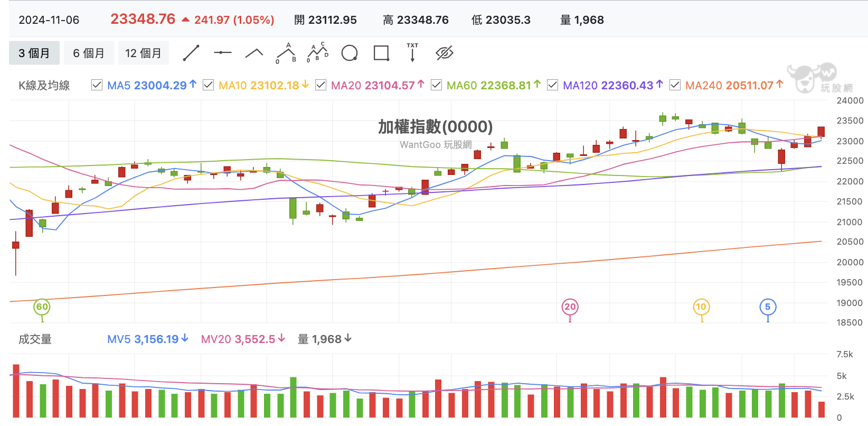This screenshot has height=426, width=868.
Task: Click the 開 23112.95 open value
Action: (x=325, y=20)
